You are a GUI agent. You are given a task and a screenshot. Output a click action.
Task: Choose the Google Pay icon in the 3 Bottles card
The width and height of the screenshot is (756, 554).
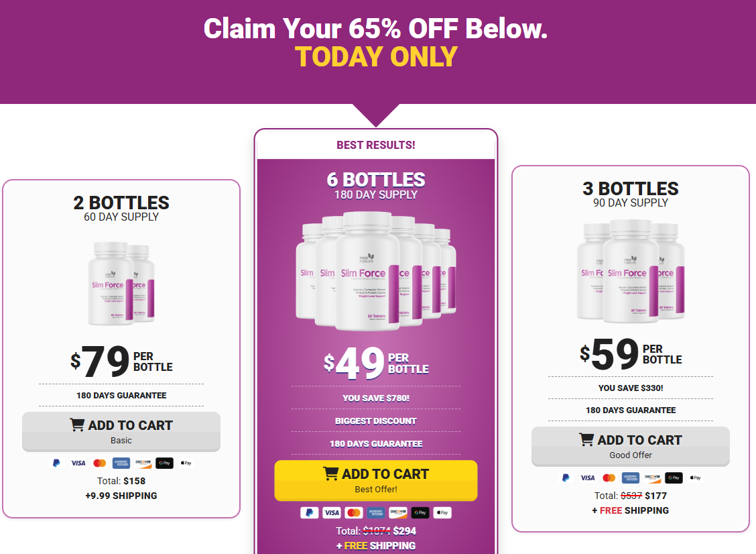[x=674, y=478]
